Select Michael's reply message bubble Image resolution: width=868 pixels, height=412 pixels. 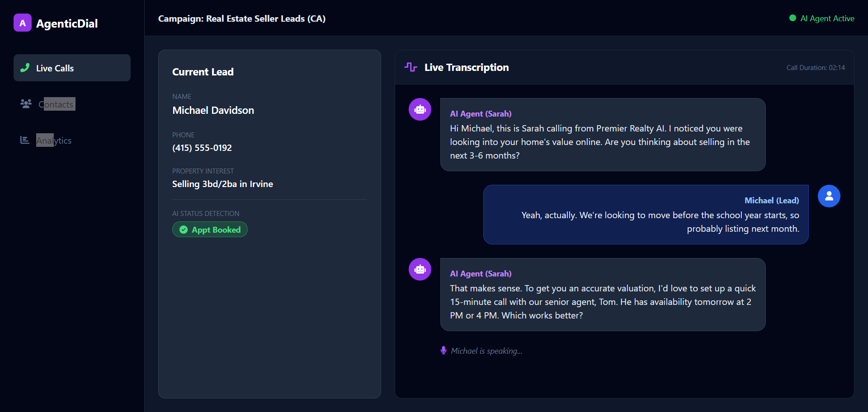646,214
